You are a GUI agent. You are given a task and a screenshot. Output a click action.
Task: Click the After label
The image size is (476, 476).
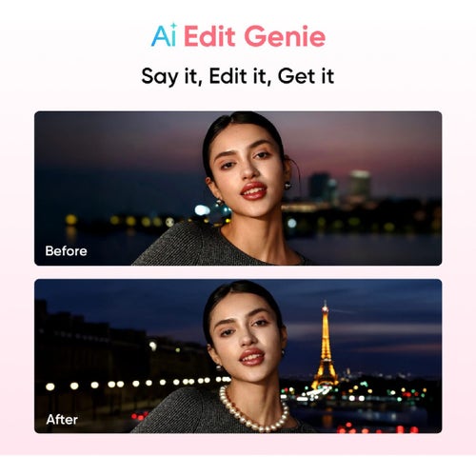click(62, 420)
